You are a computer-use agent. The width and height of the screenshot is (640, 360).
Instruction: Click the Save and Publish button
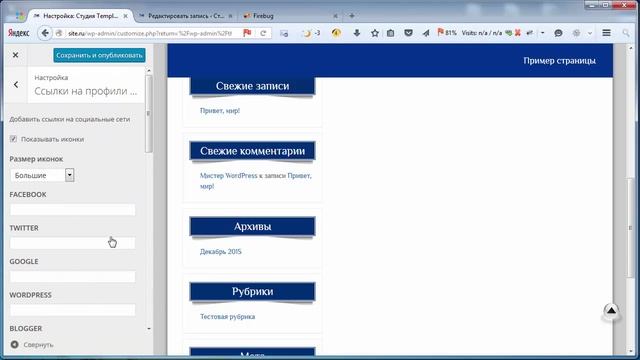(x=99, y=55)
